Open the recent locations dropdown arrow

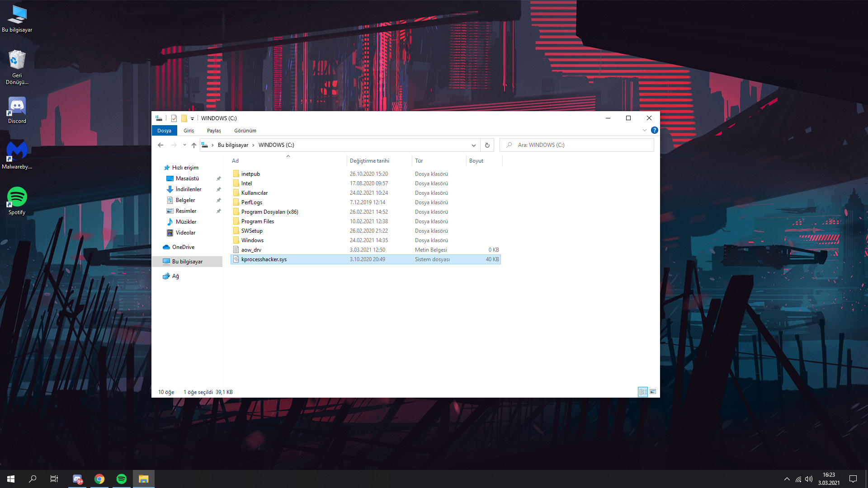(184, 145)
